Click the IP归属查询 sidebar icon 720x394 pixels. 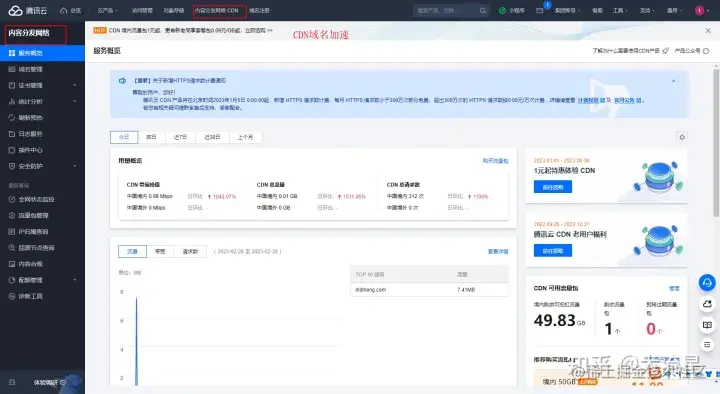click(12, 231)
